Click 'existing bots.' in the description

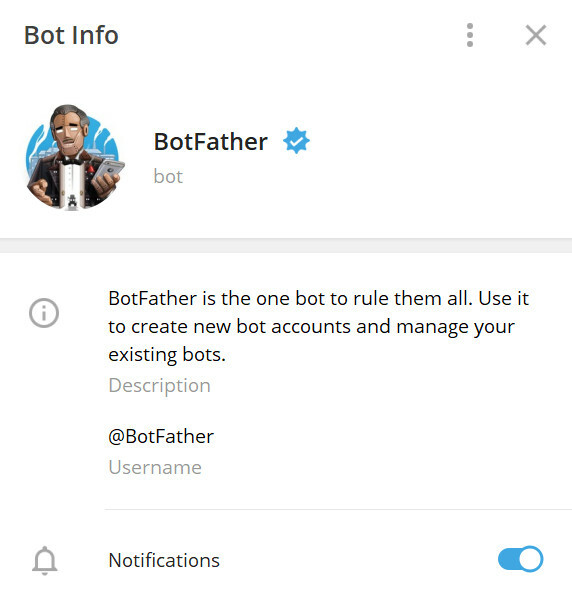[167, 355]
